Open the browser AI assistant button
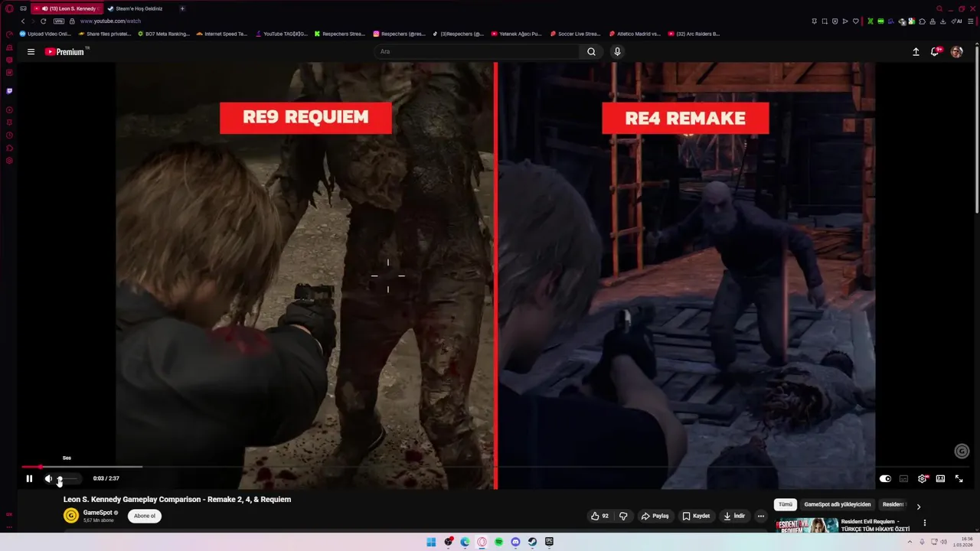This screenshot has width=980, height=551. pos(957,21)
